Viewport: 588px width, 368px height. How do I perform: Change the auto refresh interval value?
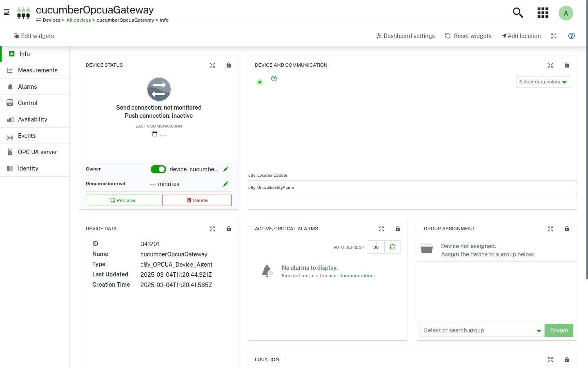(x=376, y=247)
